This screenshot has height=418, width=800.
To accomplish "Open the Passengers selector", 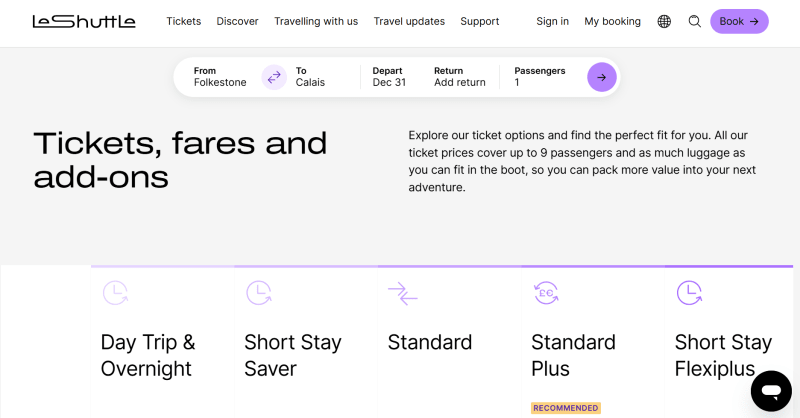I will 540,77.
